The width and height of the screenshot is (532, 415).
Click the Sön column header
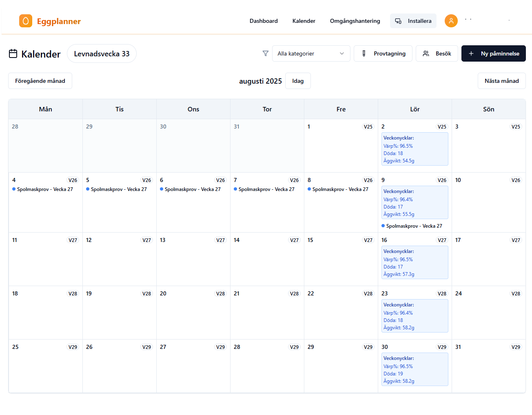tap(489, 109)
